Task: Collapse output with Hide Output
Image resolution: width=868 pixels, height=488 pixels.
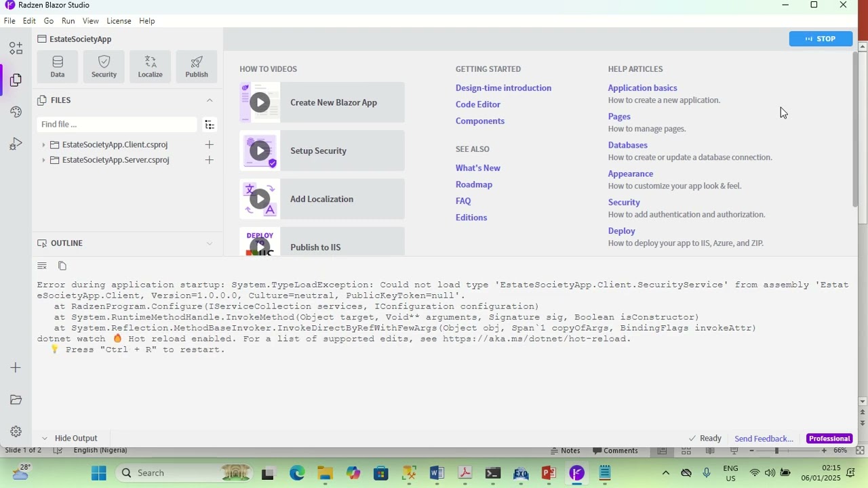Action: 69,439
